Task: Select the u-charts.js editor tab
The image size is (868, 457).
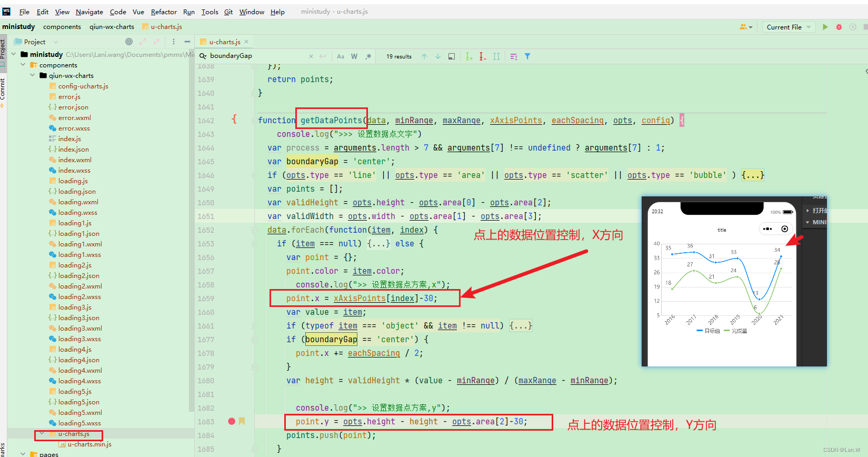Action: 224,42
